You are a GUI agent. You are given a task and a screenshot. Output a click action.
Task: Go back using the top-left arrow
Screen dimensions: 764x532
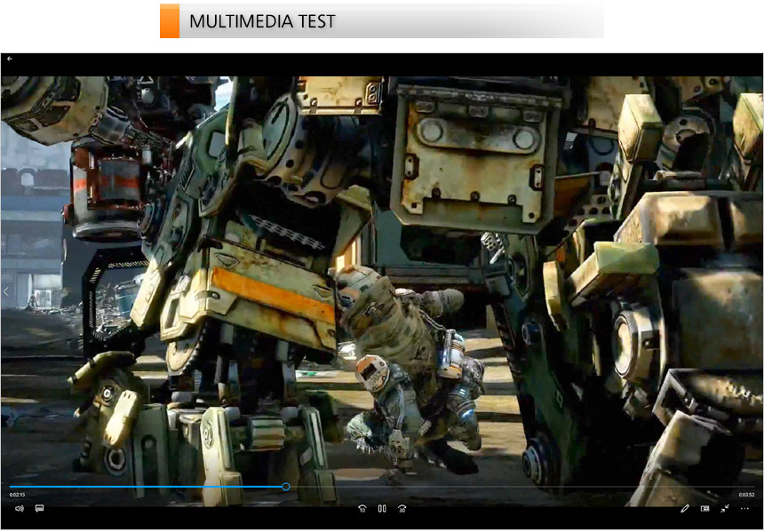click(9, 59)
